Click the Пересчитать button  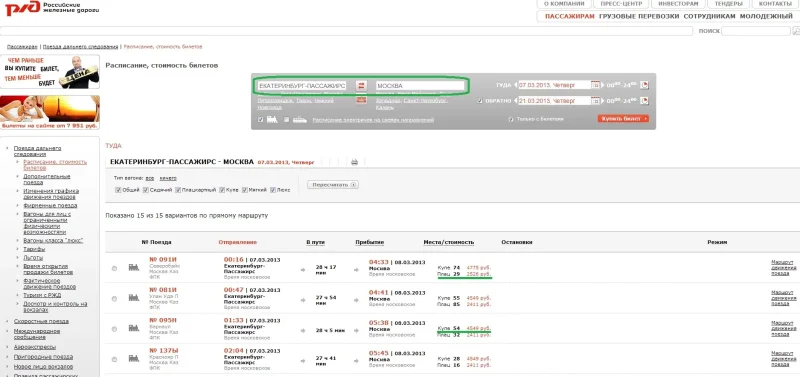point(333,185)
